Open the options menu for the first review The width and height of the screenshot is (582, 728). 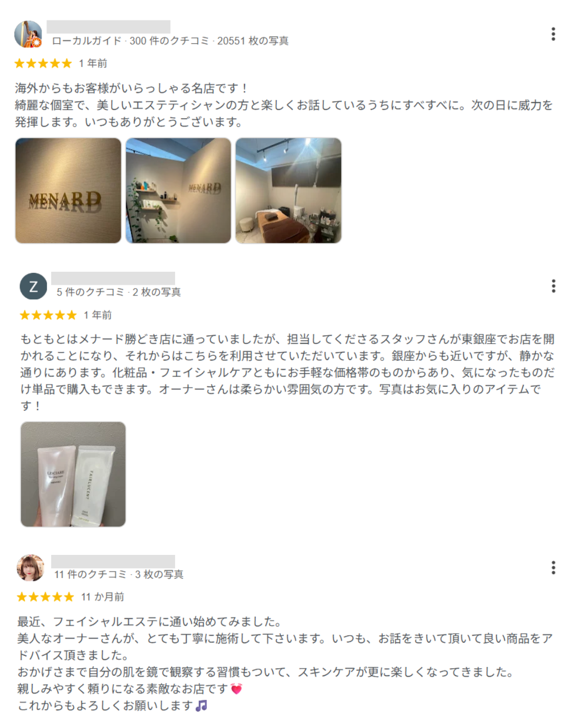(553, 34)
